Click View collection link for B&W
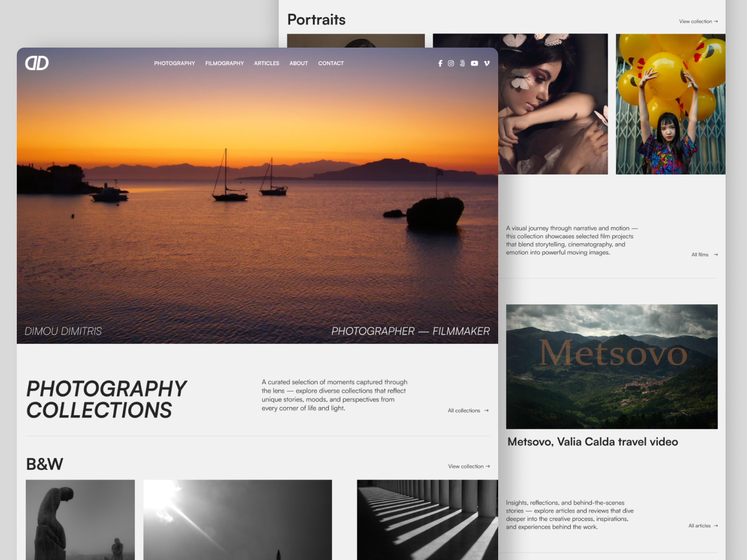The width and height of the screenshot is (747, 560). click(x=469, y=466)
